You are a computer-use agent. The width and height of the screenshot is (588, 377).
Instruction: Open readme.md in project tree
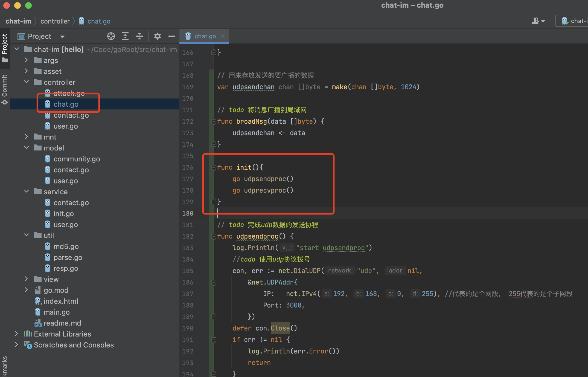62,323
